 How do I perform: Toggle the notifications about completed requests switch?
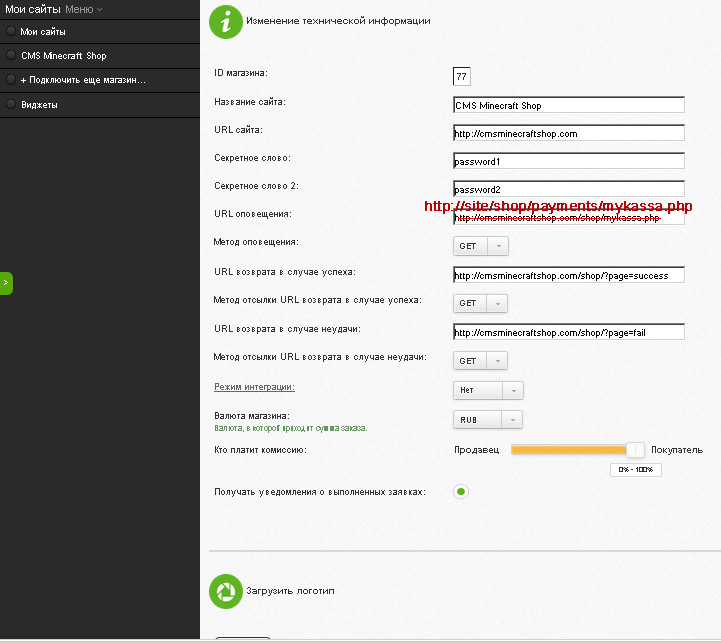coord(461,491)
